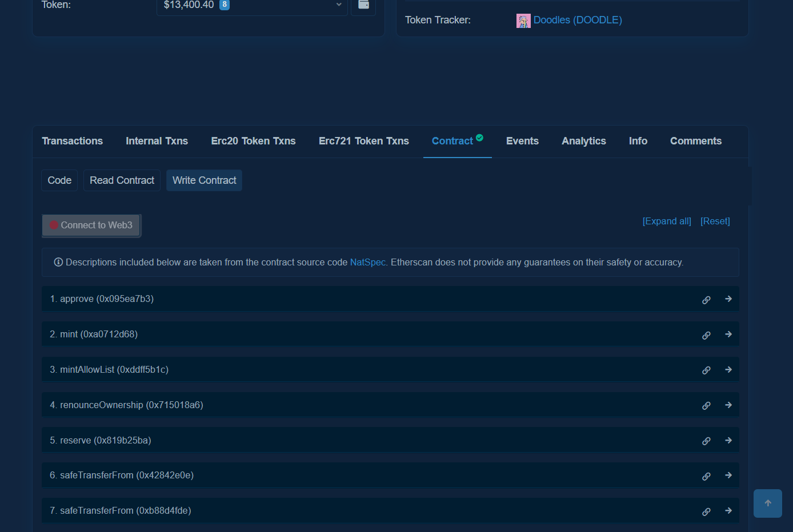The width and height of the screenshot is (793, 532).
Task: Switch to the Transactions tab
Action: [72, 141]
